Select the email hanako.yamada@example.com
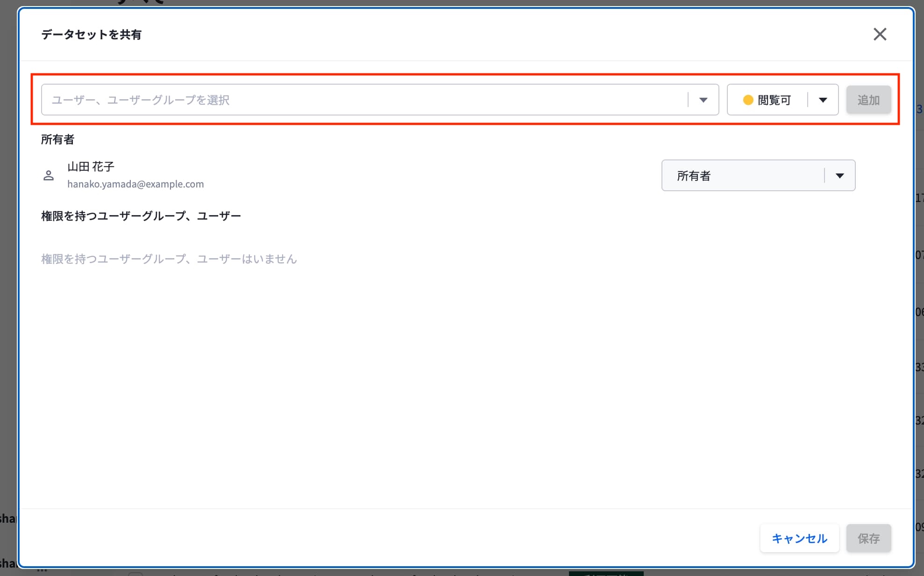 [135, 184]
